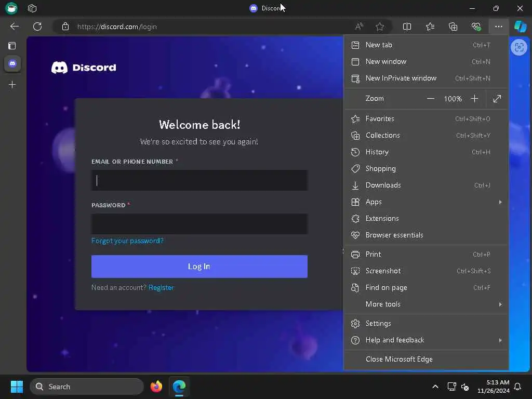The image size is (532, 399).
Task: Open Settings from the menu
Action: point(426,323)
